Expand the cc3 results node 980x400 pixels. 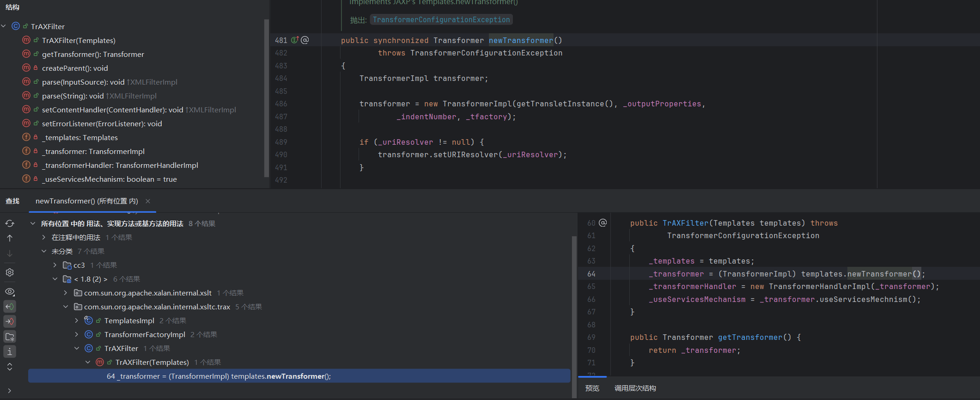55,265
